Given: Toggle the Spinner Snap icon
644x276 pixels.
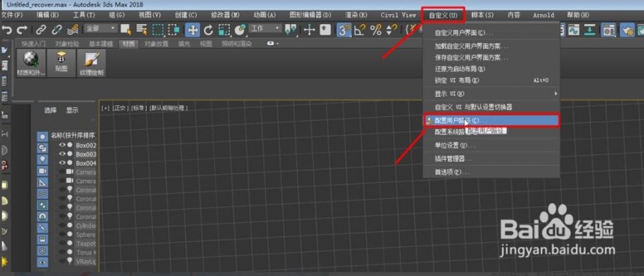Looking at the screenshot, I should (x=392, y=29).
